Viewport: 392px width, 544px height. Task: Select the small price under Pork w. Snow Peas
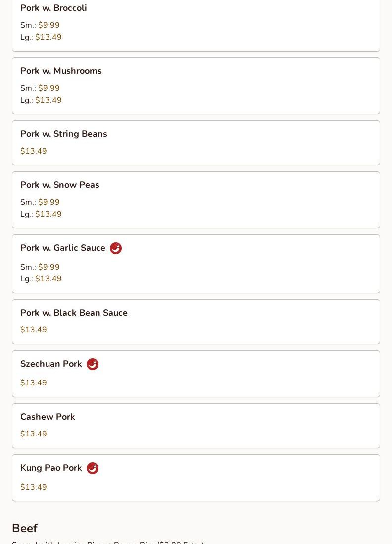click(x=49, y=202)
